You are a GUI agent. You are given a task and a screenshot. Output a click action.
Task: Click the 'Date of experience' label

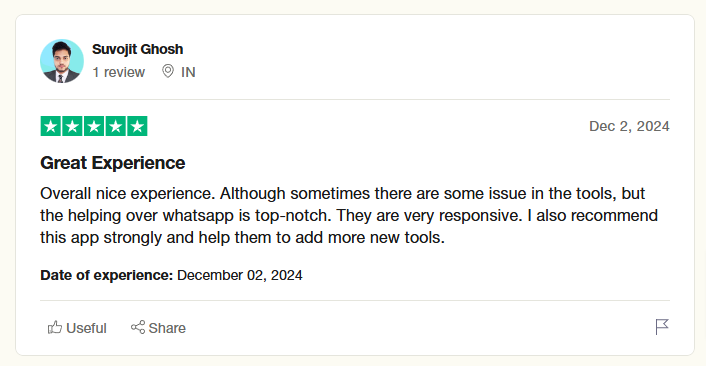(106, 275)
